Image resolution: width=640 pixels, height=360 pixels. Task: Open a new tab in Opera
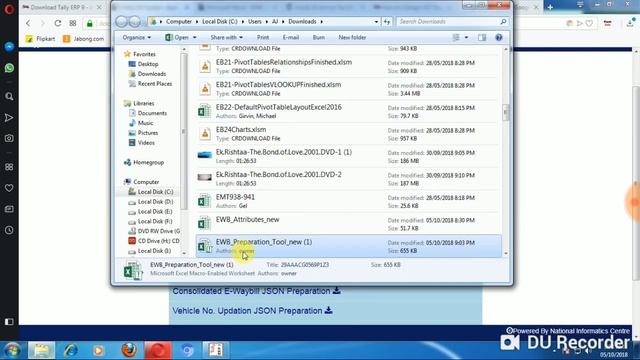point(550,7)
